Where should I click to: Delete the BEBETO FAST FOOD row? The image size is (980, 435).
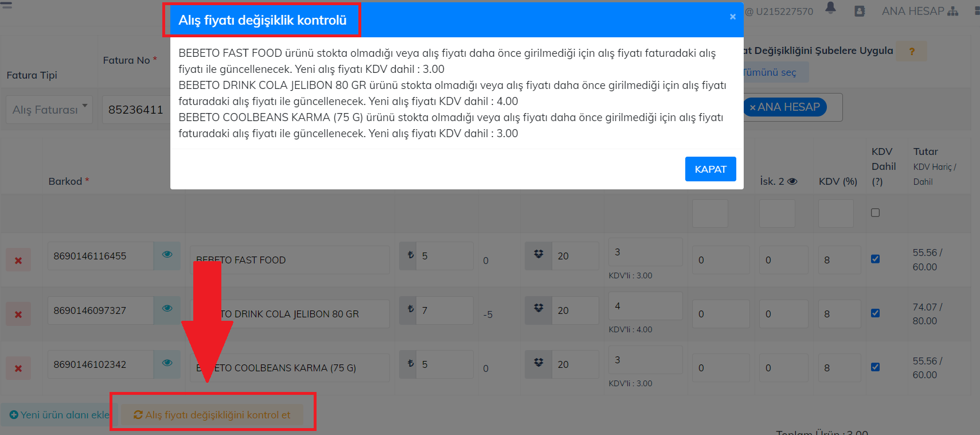click(18, 260)
